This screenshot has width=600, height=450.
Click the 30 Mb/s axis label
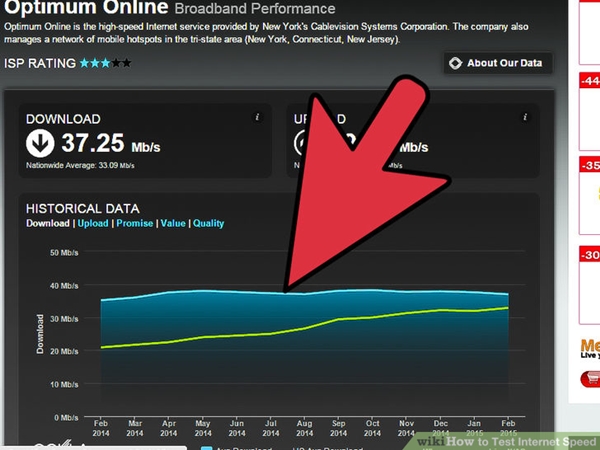(64, 319)
